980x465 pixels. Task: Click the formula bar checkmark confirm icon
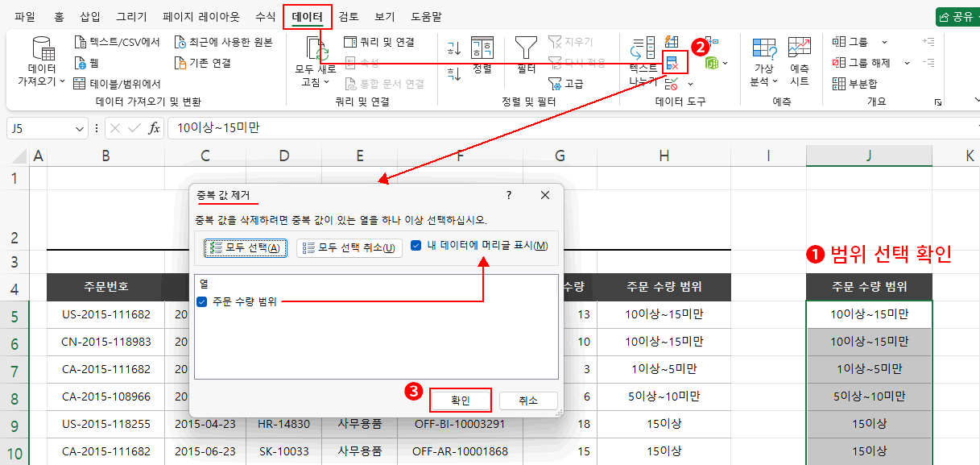(x=134, y=128)
